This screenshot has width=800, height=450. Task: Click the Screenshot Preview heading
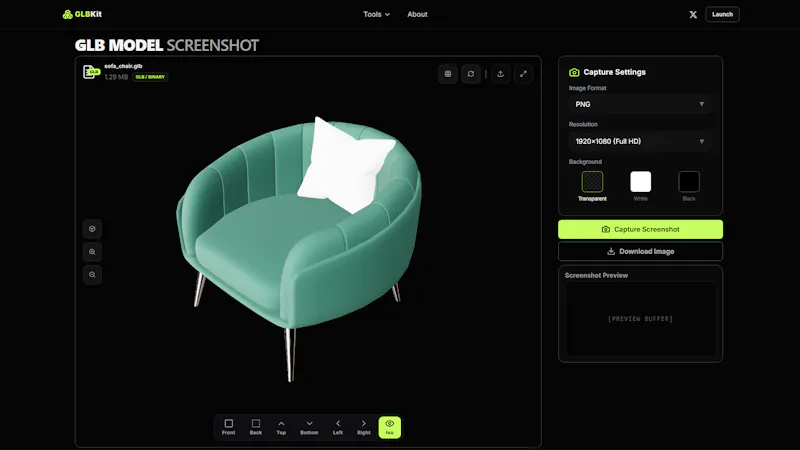(x=596, y=276)
